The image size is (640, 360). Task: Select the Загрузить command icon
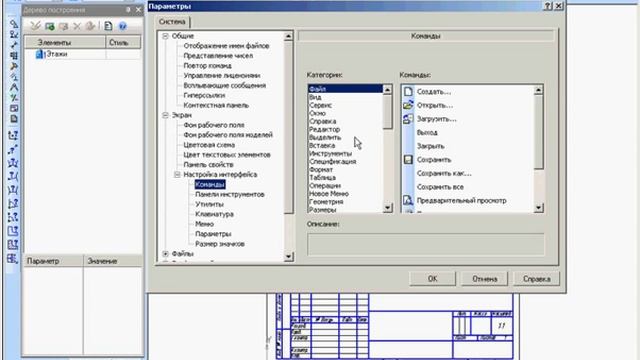408,119
